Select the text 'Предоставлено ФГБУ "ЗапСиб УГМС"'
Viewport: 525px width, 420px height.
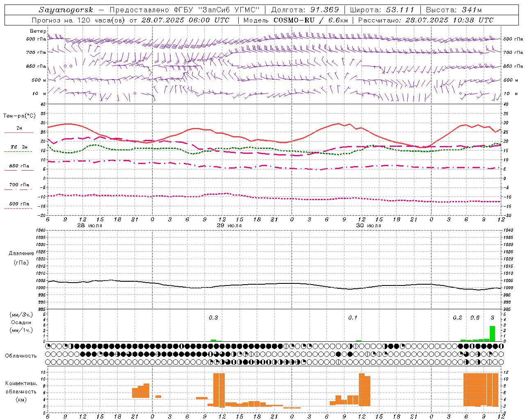[185, 10]
